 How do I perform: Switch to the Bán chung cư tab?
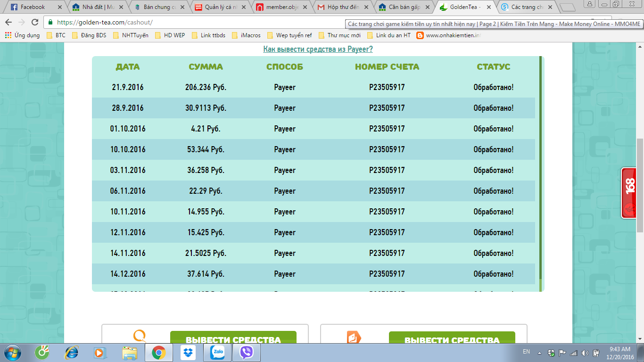[x=160, y=7]
